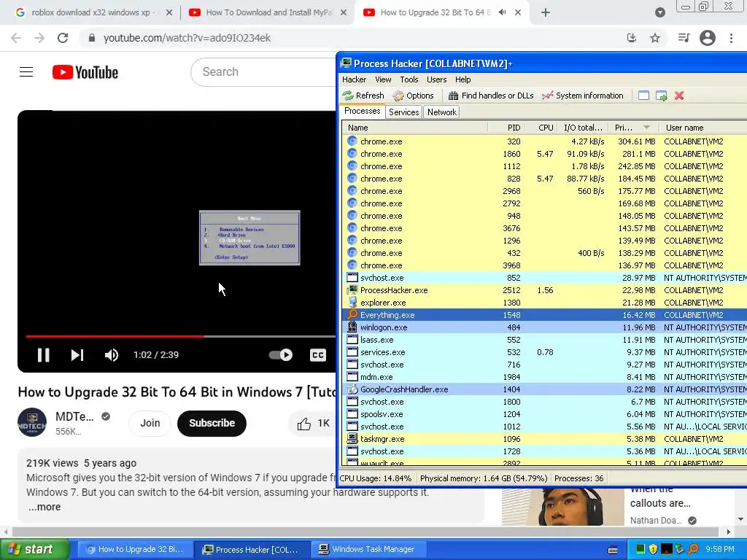Open the Users menu
Screen dimensions: 747x560
436,79
